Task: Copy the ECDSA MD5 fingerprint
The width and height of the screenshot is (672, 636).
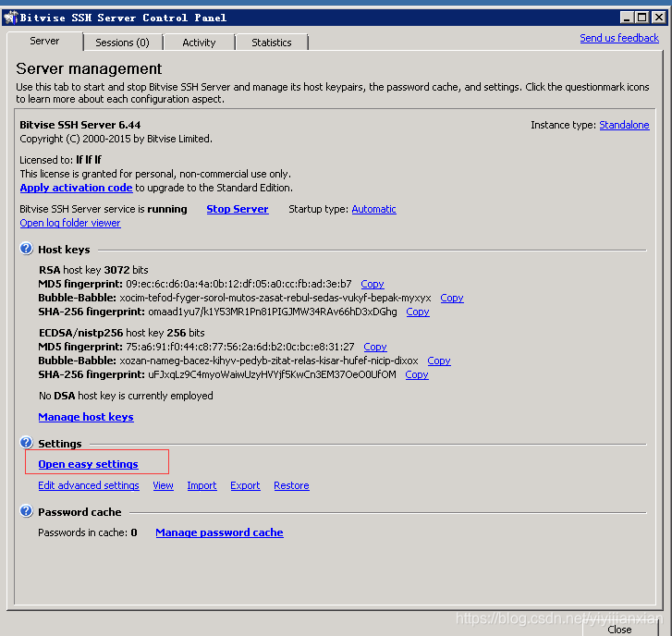Action: click(375, 347)
